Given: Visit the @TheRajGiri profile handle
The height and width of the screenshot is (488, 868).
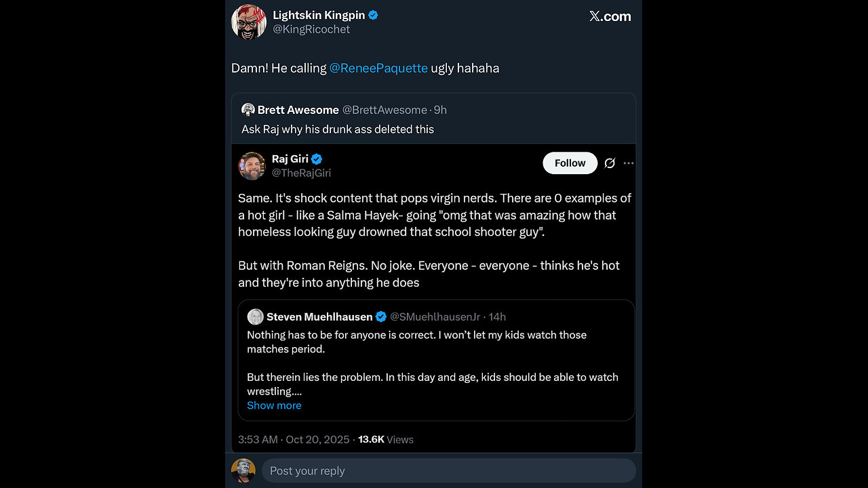Looking at the screenshot, I should [x=301, y=173].
